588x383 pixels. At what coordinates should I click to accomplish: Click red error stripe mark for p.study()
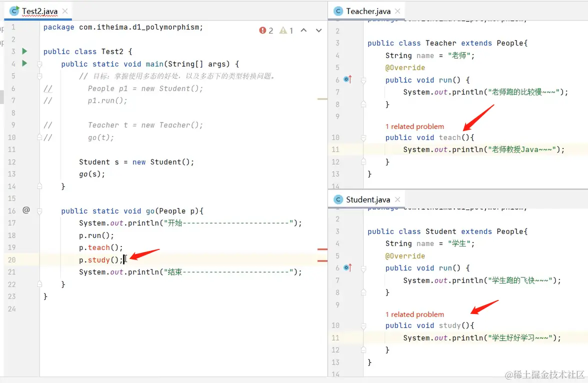click(322, 260)
